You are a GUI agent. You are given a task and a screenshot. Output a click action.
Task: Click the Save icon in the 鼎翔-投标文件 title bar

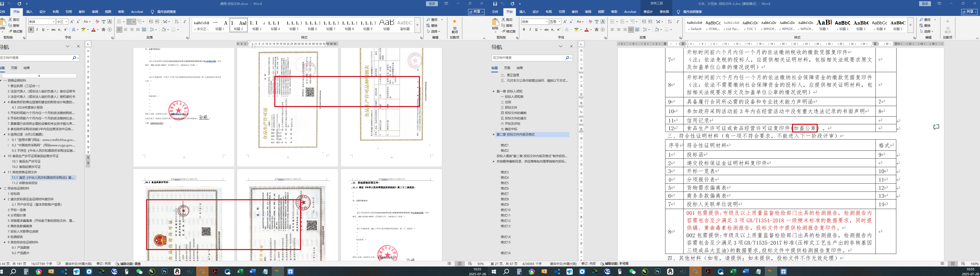point(2,3)
